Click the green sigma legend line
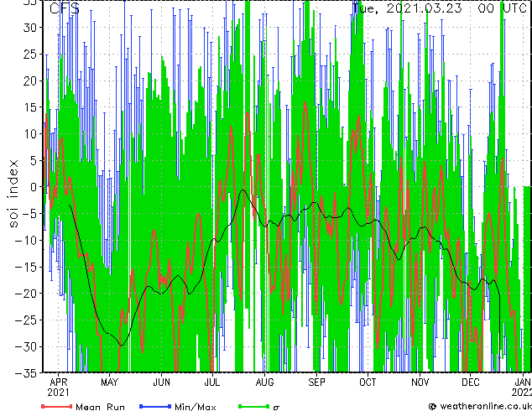 click(253, 406)
